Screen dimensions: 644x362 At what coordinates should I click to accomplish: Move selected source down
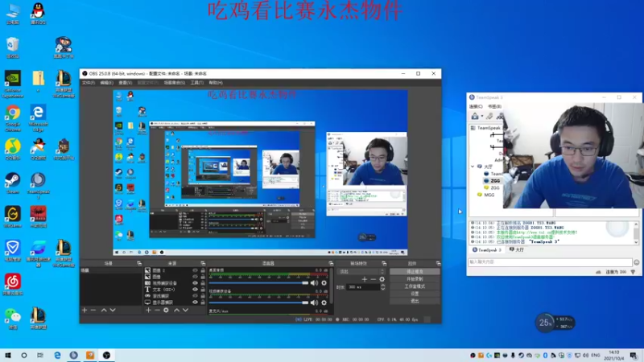click(186, 311)
